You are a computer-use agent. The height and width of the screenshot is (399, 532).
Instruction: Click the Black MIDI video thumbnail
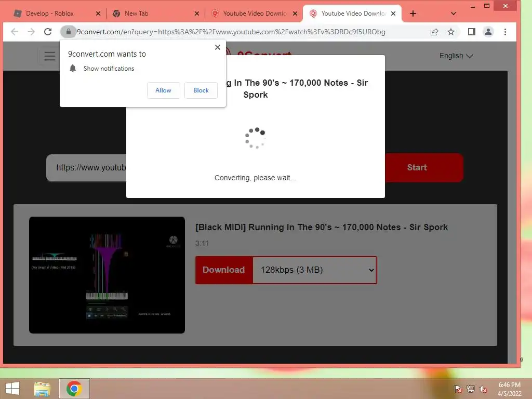point(107,275)
